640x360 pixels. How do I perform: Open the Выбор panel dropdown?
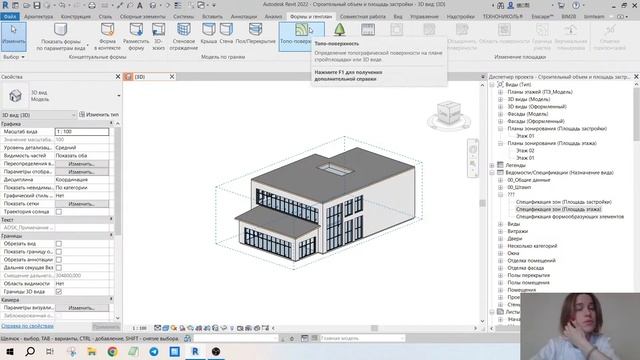[13, 57]
